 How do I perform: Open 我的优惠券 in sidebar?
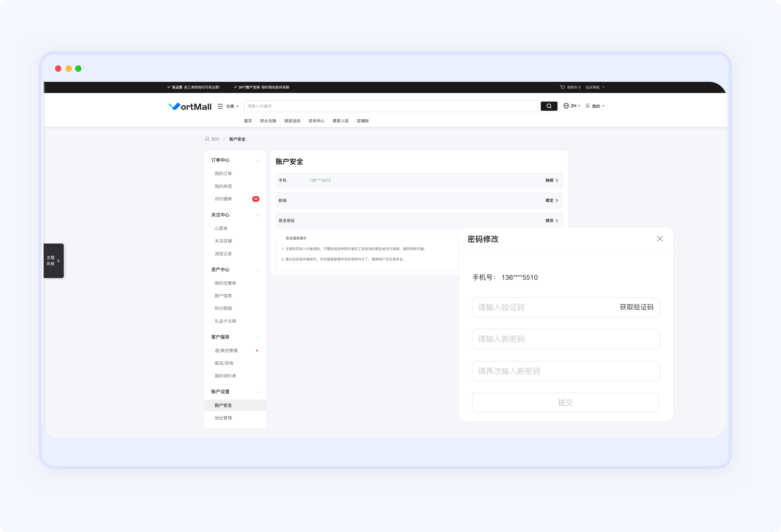pyautogui.click(x=225, y=283)
